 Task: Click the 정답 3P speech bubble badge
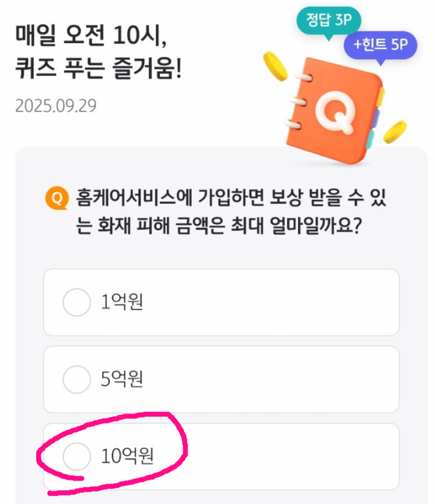coord(328,21)
